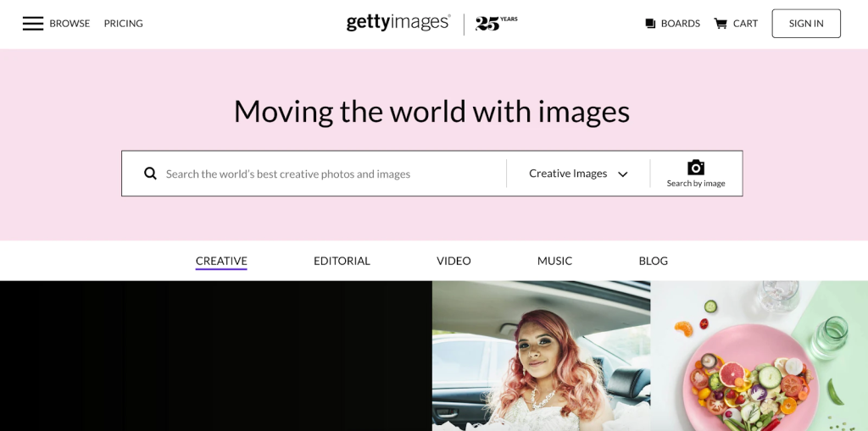
Task: Click the gettyimages logo
Action: click(398, 23)
